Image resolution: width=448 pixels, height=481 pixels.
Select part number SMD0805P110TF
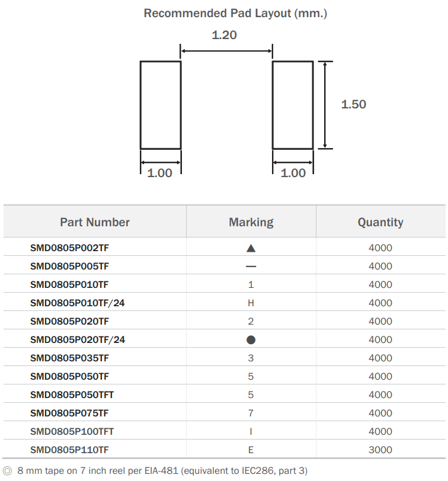[x=69, y=450]
